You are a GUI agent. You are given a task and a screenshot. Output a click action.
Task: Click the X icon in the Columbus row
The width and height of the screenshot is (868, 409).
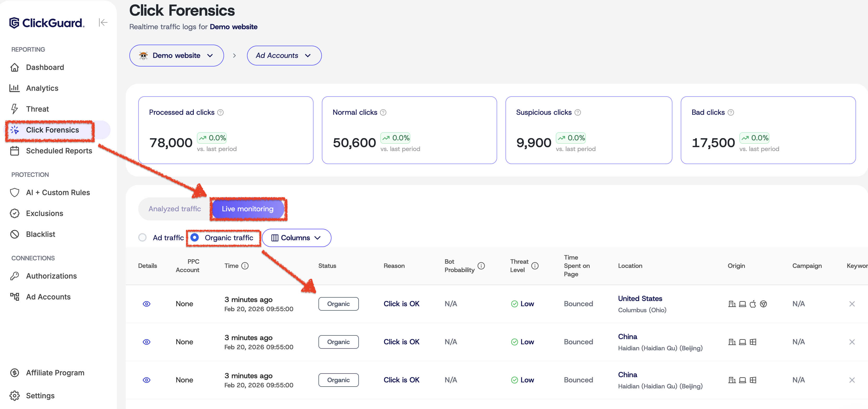click(852, 304)
